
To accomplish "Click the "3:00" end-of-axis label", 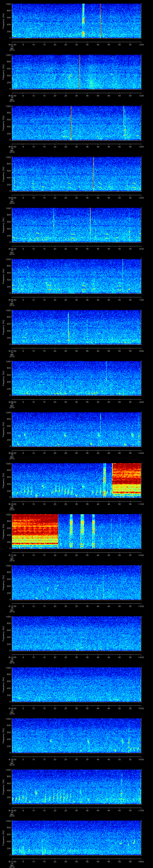I will click(x=141, y=96).
